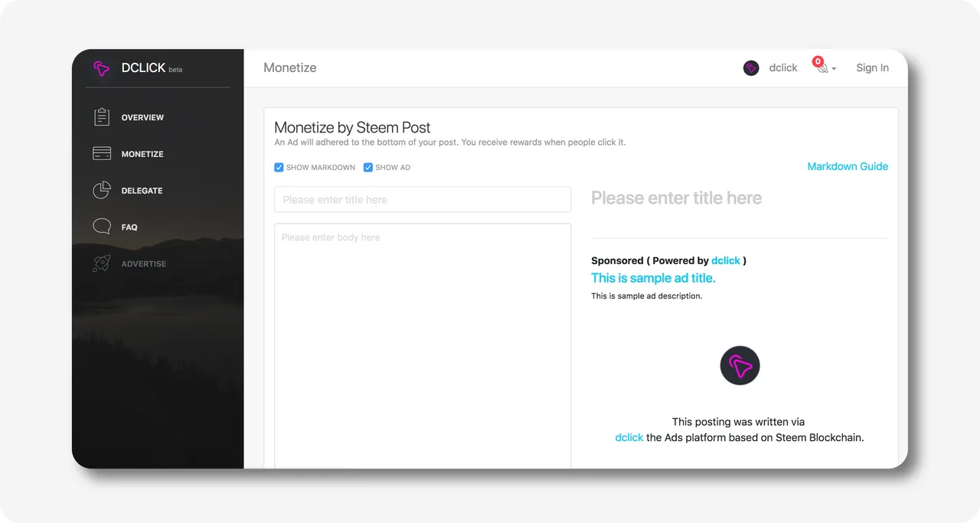Toggle the Show Markdown checkbox

pyautogui.click(x=279, y=167)
